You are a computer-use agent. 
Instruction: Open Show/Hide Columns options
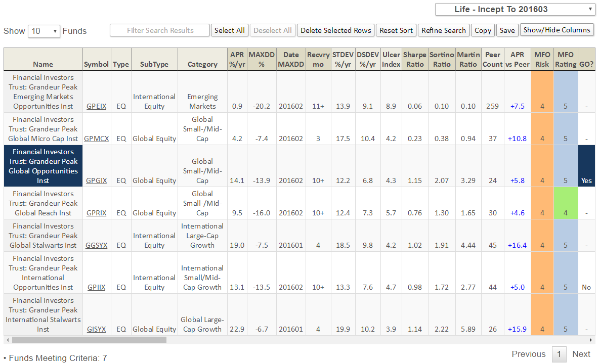557,30
